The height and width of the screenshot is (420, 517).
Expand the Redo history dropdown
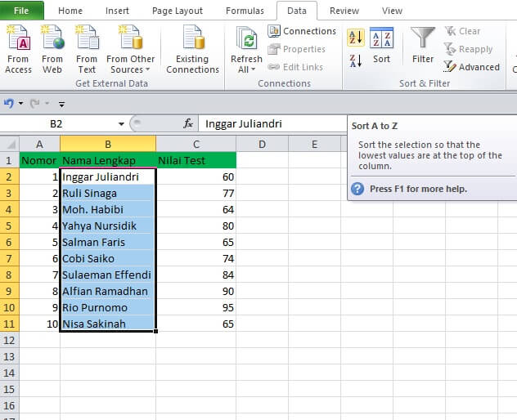point(47,104)
